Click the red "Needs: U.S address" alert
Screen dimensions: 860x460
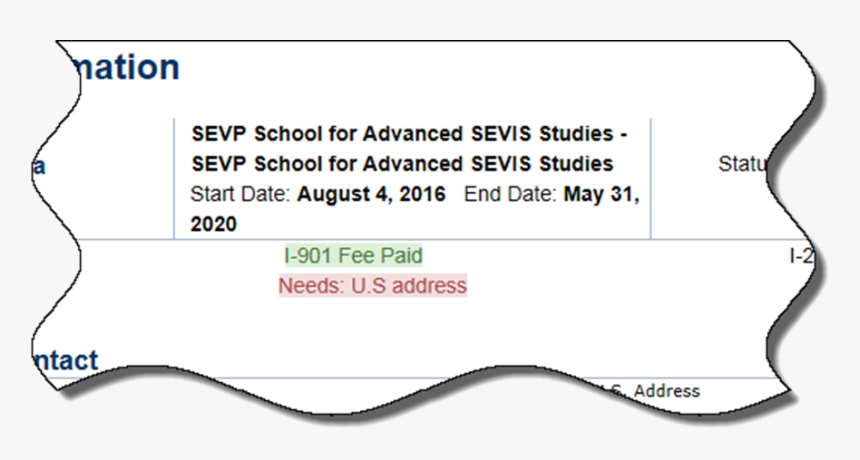(x=372, y=286)
